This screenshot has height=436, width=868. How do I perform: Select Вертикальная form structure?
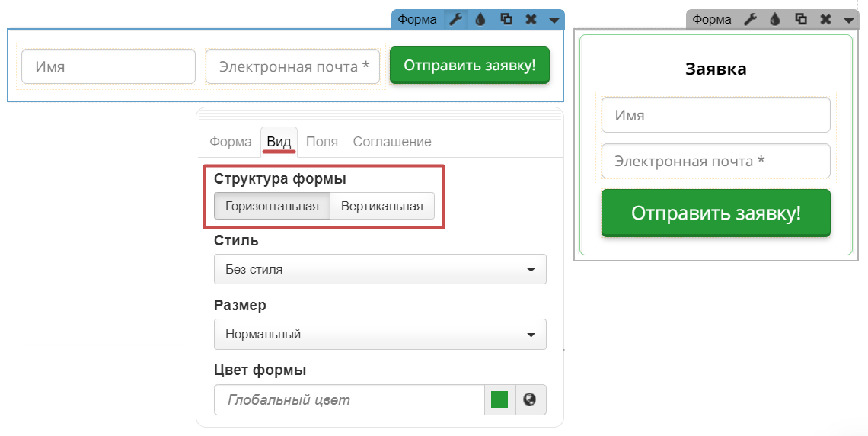pyautogui.click(x=381, y=206)
